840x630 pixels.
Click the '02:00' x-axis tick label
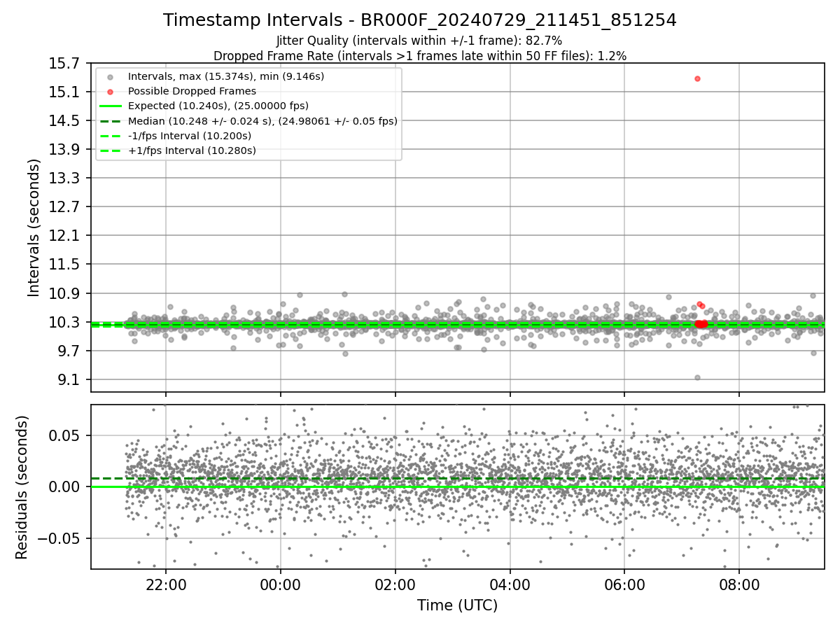click(x=395, y=584)
